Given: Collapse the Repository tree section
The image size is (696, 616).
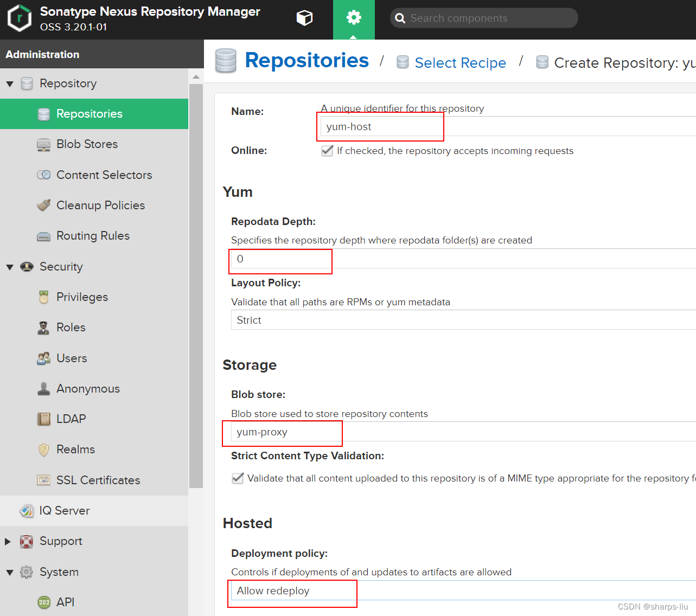Looking at the screenshot, I should tap(9, 84).
